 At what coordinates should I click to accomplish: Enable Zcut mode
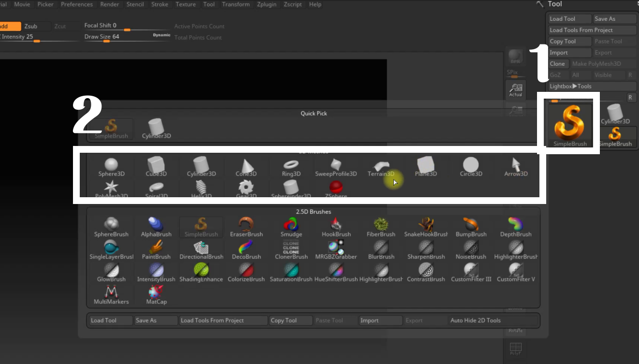click(60, 26)
